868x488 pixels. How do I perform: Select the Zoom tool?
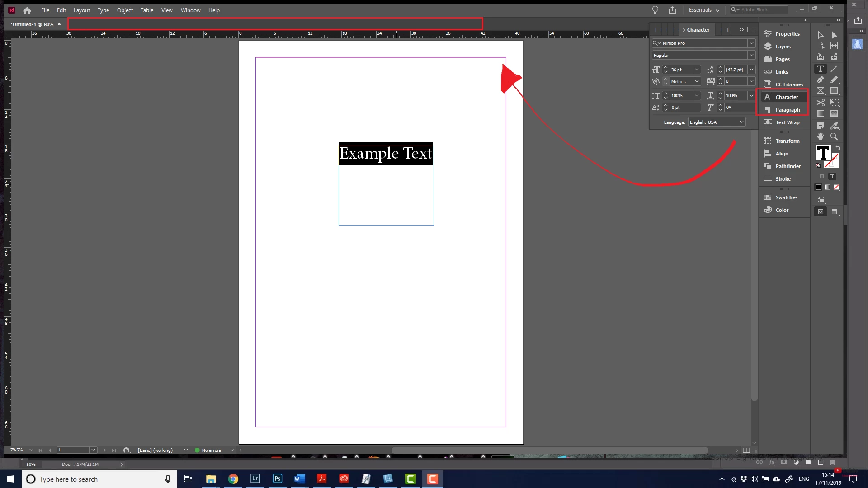(834, 136)
